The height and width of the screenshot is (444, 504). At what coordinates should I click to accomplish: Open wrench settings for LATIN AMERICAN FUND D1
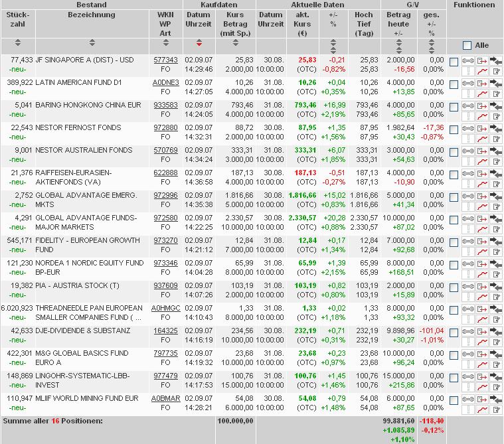pyautogui.click(x=468, y=83)
